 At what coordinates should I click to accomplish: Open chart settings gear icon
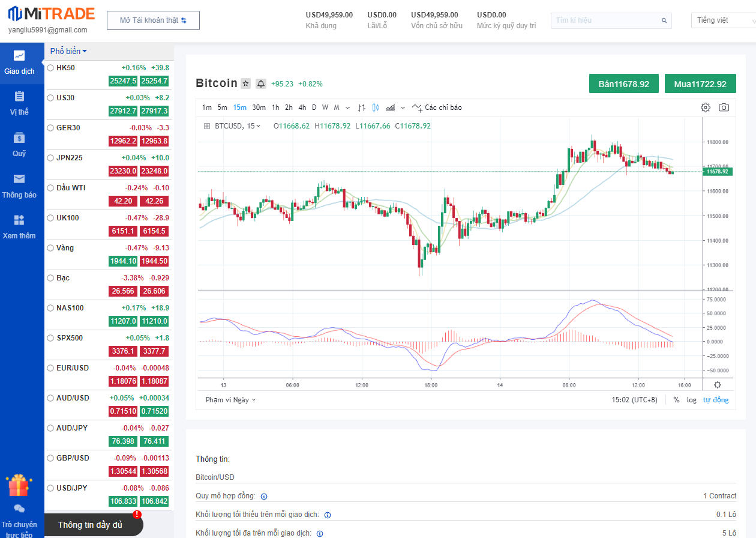point(706,107)
